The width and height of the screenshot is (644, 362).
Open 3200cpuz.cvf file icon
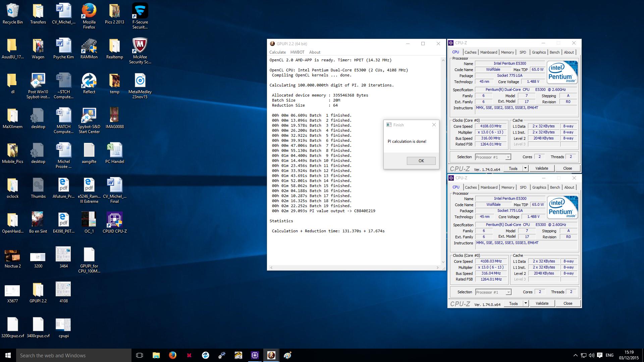tap(12, 327)
